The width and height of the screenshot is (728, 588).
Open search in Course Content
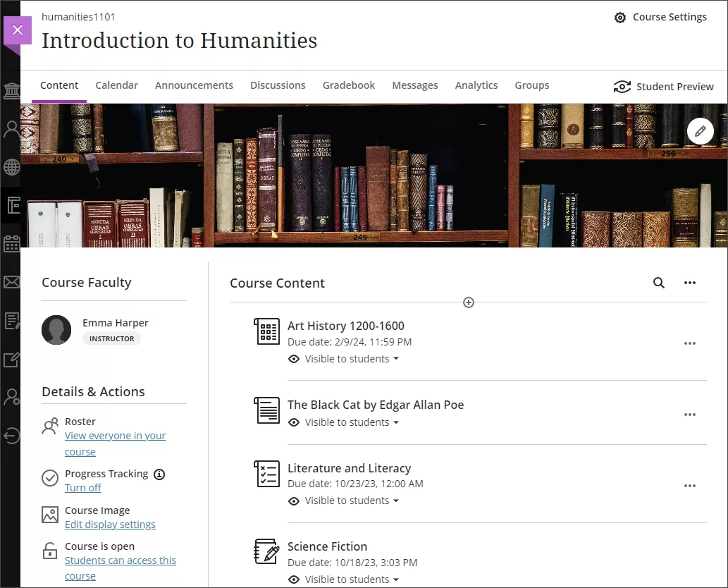[658, 283]
